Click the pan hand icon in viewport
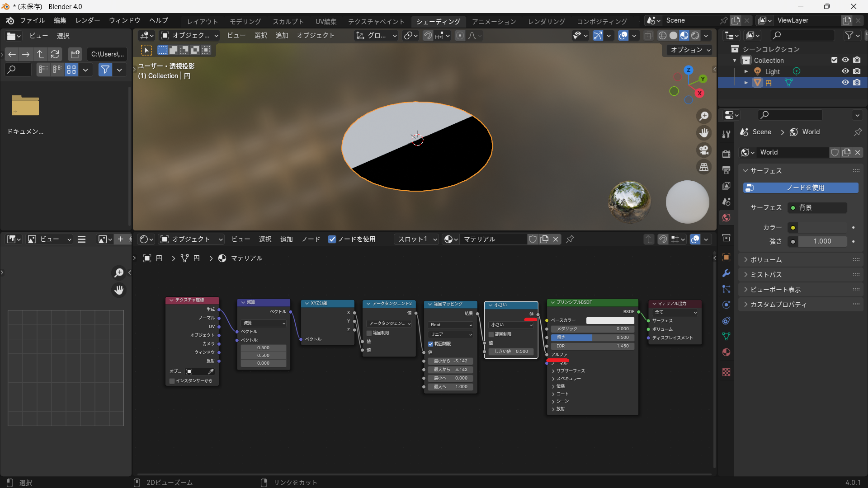 (704, 133)
